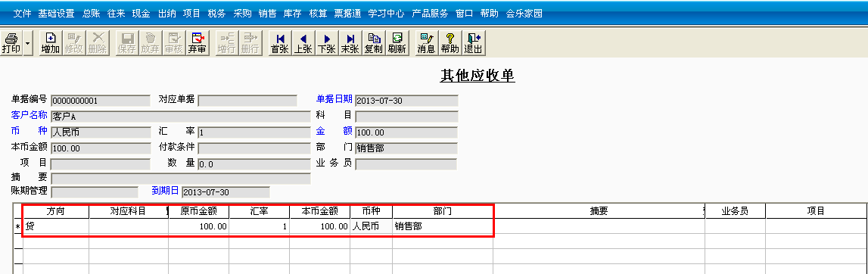Click the 放弃 discard toolbar icon

tap(150, 42)
